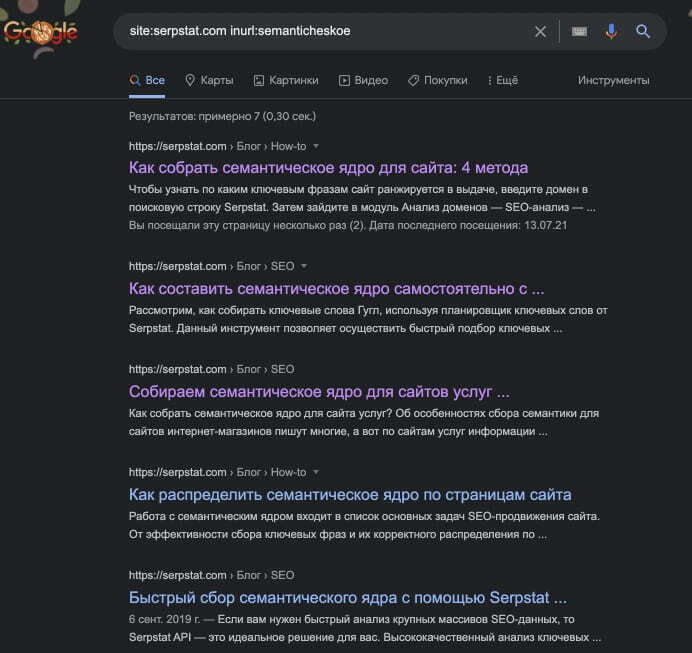The height and width of the screenshot is (653, 692).
Task: Open 'Собираем семантическое ядро для сайтов услуг' result
Action: 319,392
